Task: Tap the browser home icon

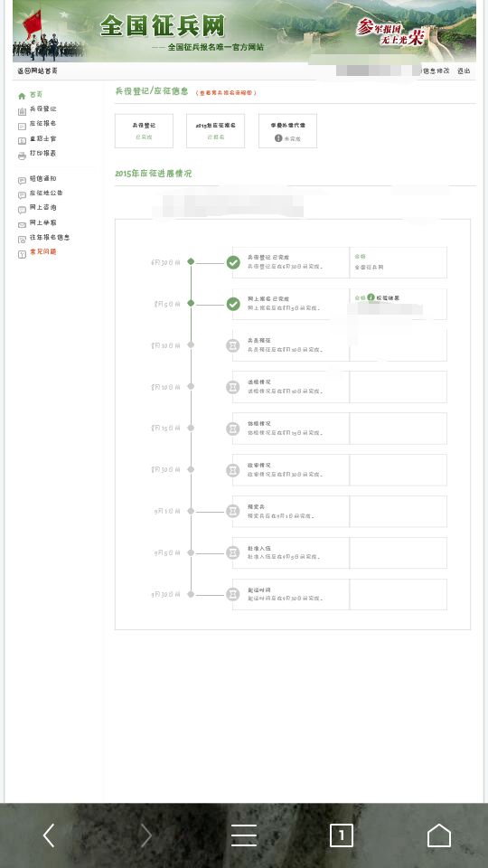Action: [439, 835]
